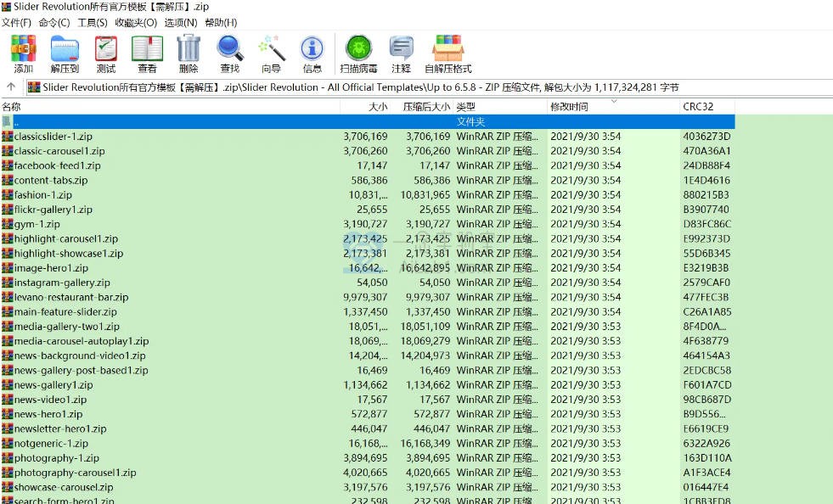This screenshot has width=833, height=504.
Task: Sort by CRC32 column header
Action: pos(707,107)
